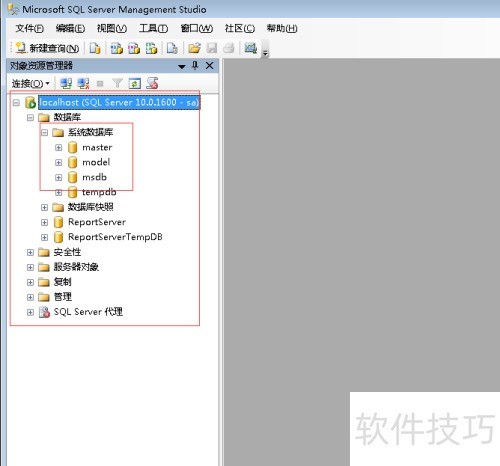This screenshot has height=466, width=500.
Task: Click the Refresh icon in Object Explorer
Action: click(x=135, y=83)
